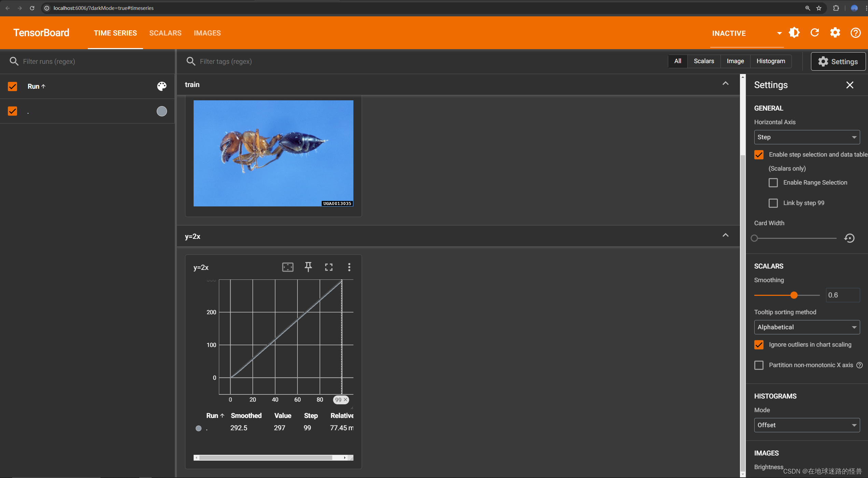View site information icon in address bar
This screenshot has width=868, height=478.
47,8
